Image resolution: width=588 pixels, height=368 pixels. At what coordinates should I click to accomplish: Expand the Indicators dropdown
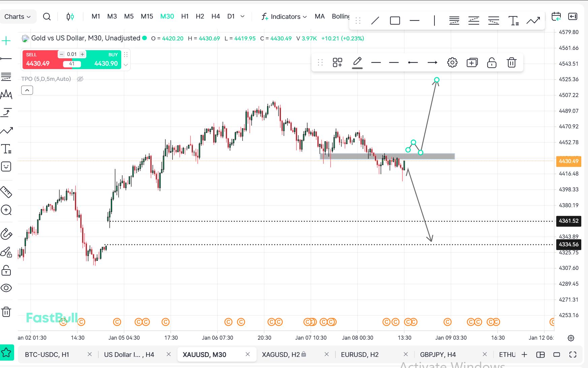[x=285, y=17]
